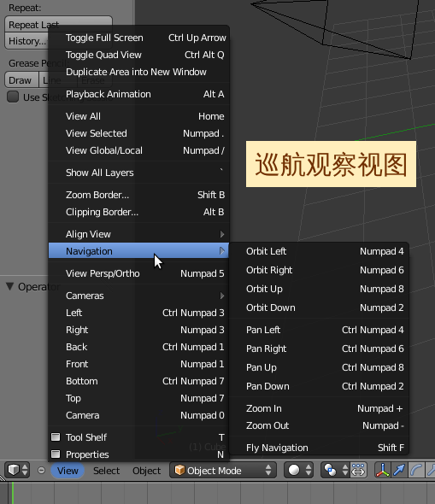Click the pivot point icon in header

pos(330,470)
